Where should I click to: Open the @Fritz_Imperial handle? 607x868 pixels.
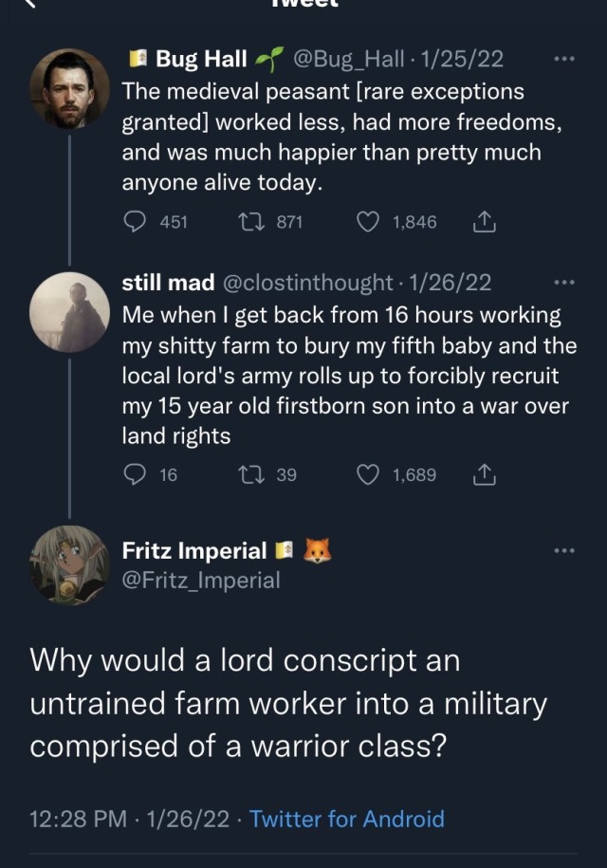[x=201, y=580]
